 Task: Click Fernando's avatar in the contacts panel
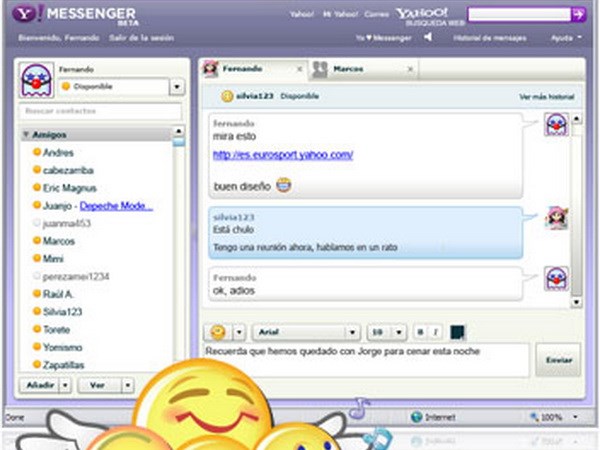(x=37, y=81)
